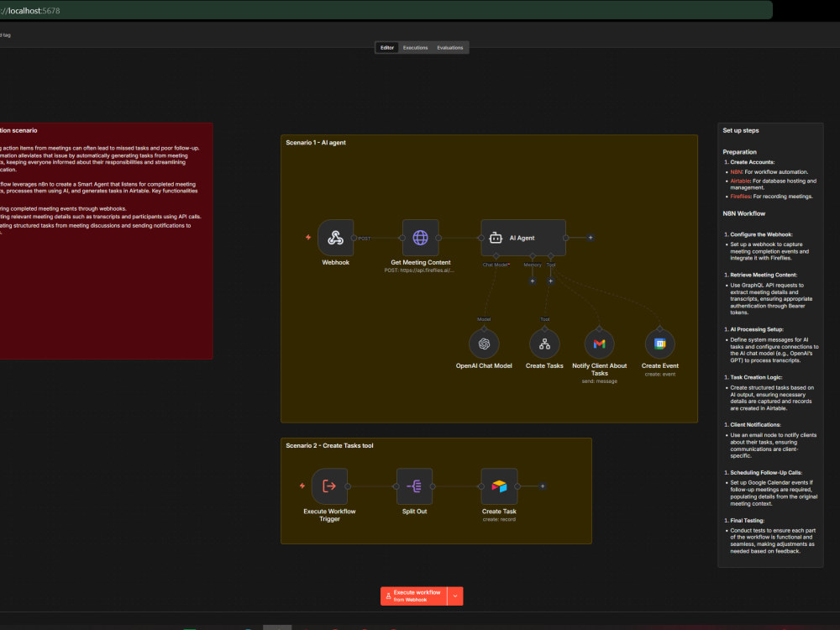Click the red scenario sticky note title
840x630 pixels.
pyautogui.click(x=18, y=130)
